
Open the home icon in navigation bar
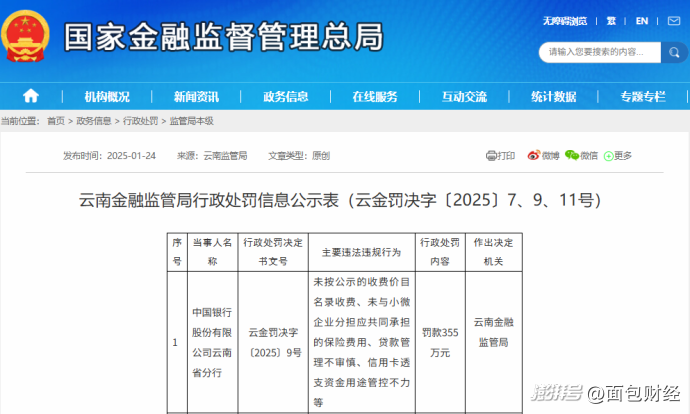[31, 96]
